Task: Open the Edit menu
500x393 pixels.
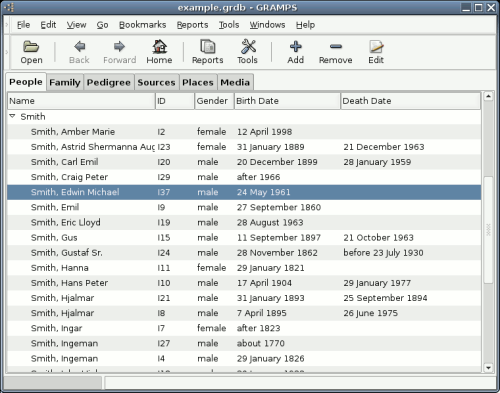Action: 48,25
